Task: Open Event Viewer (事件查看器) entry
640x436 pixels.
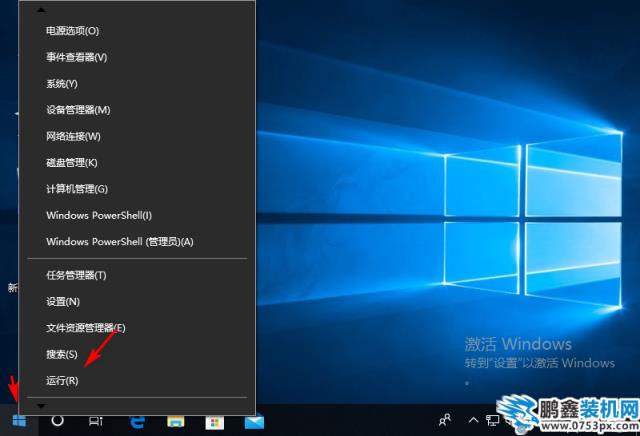Action: click(137, 57)
